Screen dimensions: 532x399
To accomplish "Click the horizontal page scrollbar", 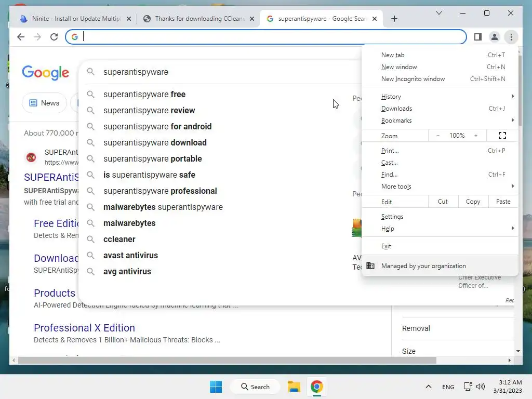I will (x=228, y=361).
